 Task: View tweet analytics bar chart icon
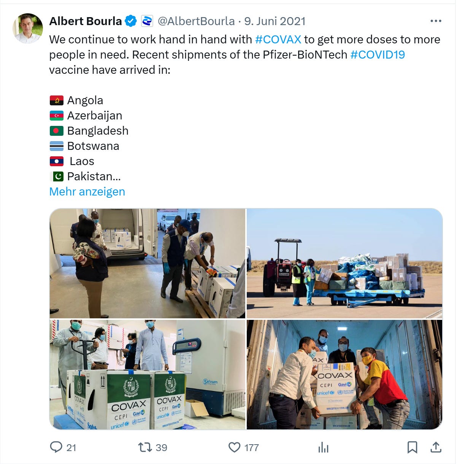pos(323,447)
